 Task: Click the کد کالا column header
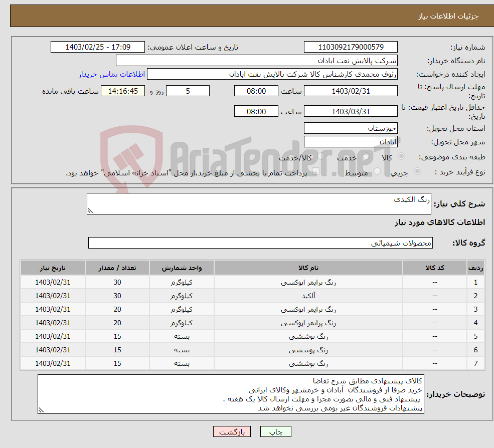[435, 268]
